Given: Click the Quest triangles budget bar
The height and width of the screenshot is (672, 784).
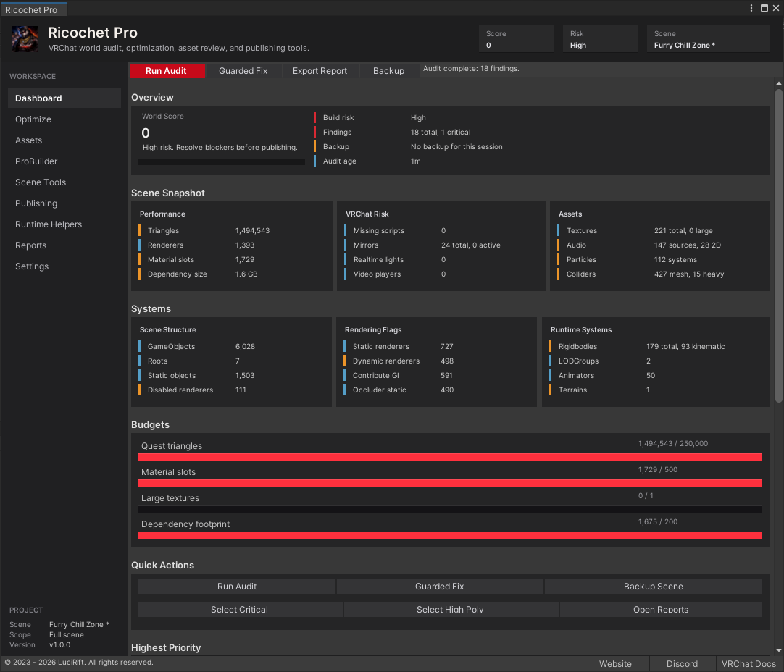Looking at the screenshot, I should click(x=450, y=457).
